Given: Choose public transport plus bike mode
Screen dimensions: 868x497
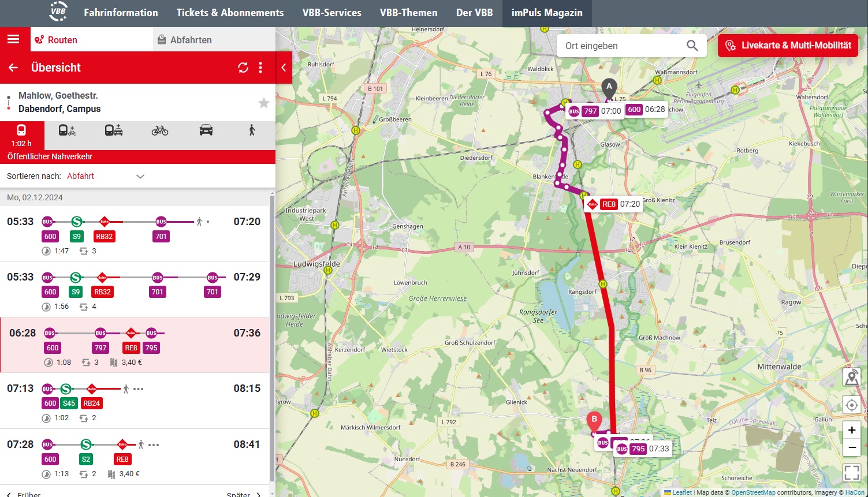Looking at the screenshot, I should 67,130.
